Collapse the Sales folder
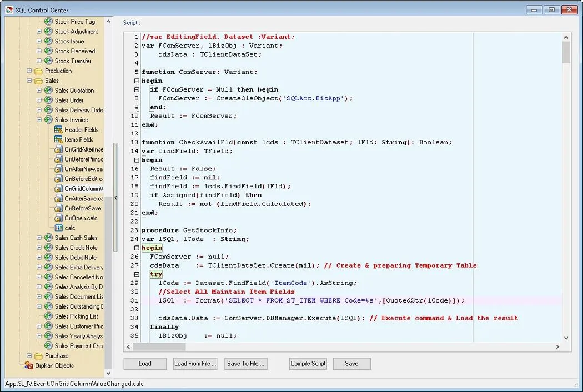The image size is (583, 392). (x=29, y=81)
